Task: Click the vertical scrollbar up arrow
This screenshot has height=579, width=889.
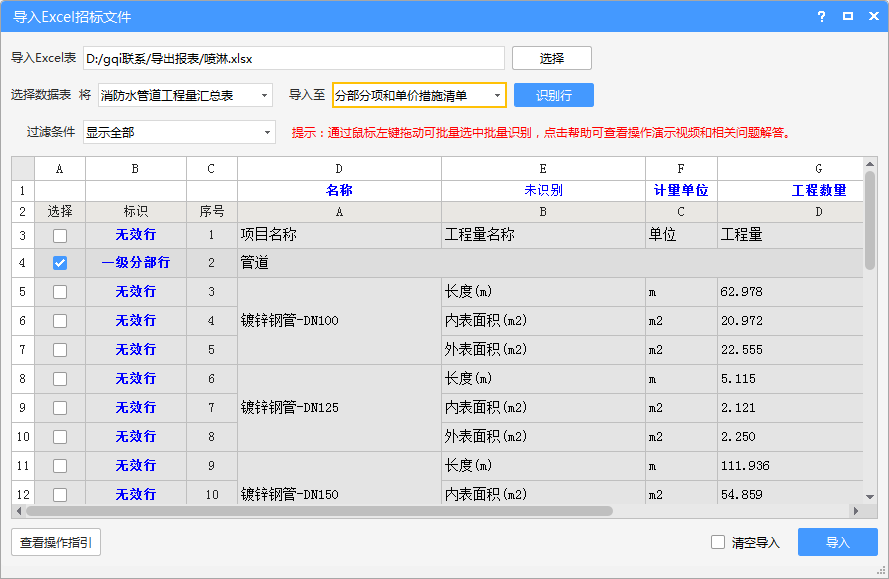Action: (870, 164)
